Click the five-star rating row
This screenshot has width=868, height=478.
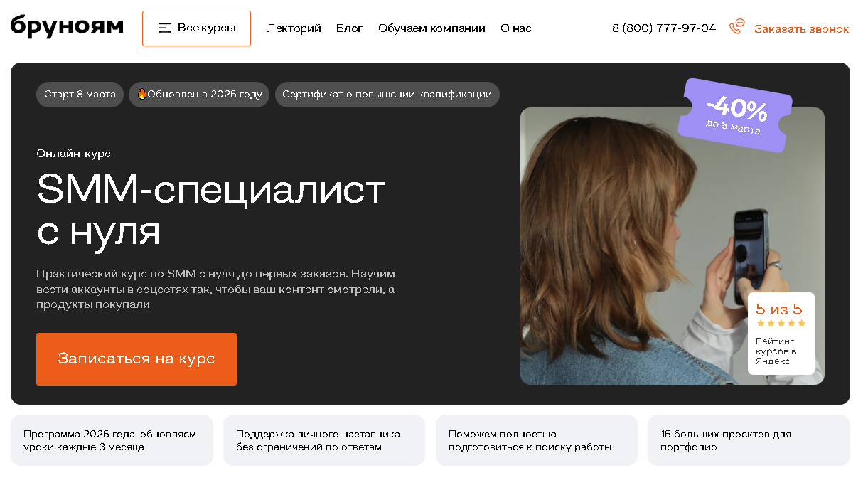point(781,323)
